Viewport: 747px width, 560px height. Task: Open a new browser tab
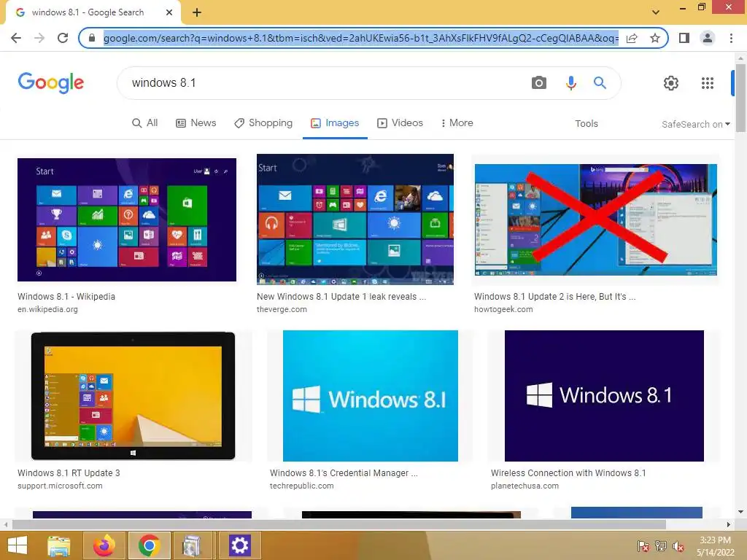click(197, 13)
